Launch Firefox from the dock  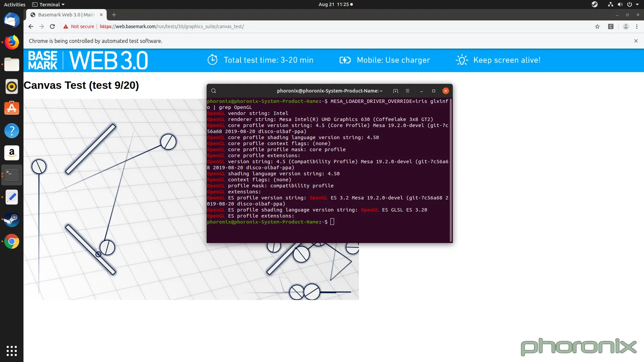click(x=12, y=42)
